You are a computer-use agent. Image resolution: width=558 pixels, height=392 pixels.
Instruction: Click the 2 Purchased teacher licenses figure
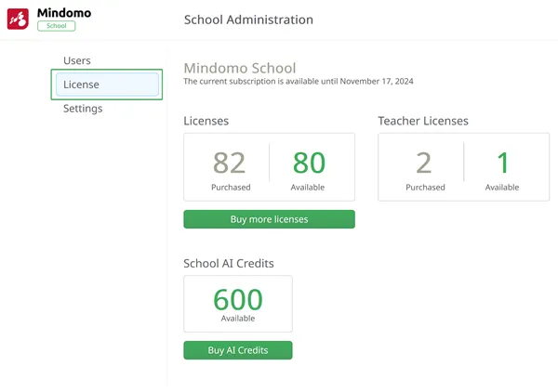click(x=423, y=163)
